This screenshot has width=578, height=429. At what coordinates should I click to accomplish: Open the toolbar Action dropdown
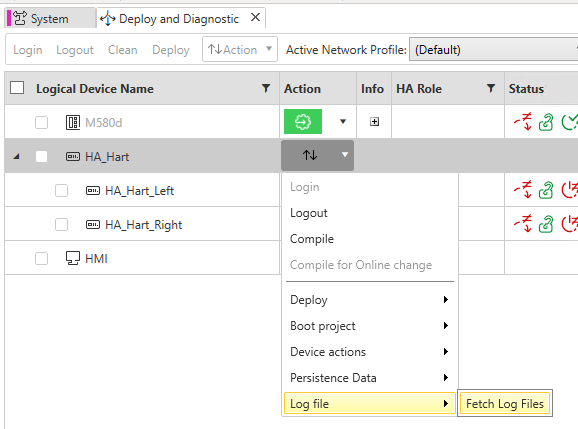(x=240, y=49)
